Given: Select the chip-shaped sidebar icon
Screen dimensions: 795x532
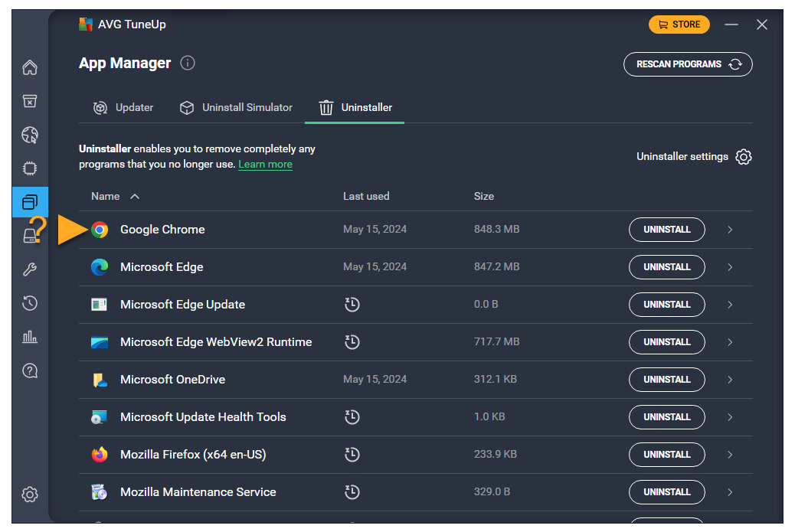Looking at the screenshot, I should point(30,168).
